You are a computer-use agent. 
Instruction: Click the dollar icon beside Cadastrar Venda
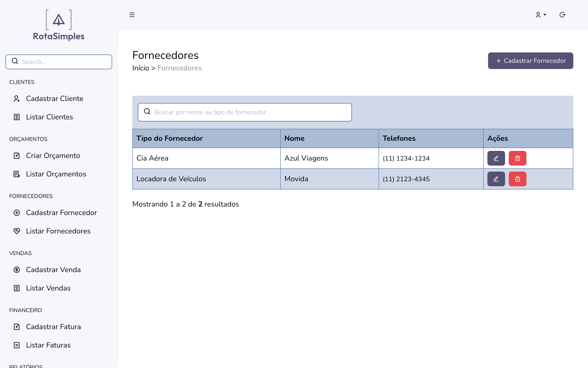click(x=17, y=270)
